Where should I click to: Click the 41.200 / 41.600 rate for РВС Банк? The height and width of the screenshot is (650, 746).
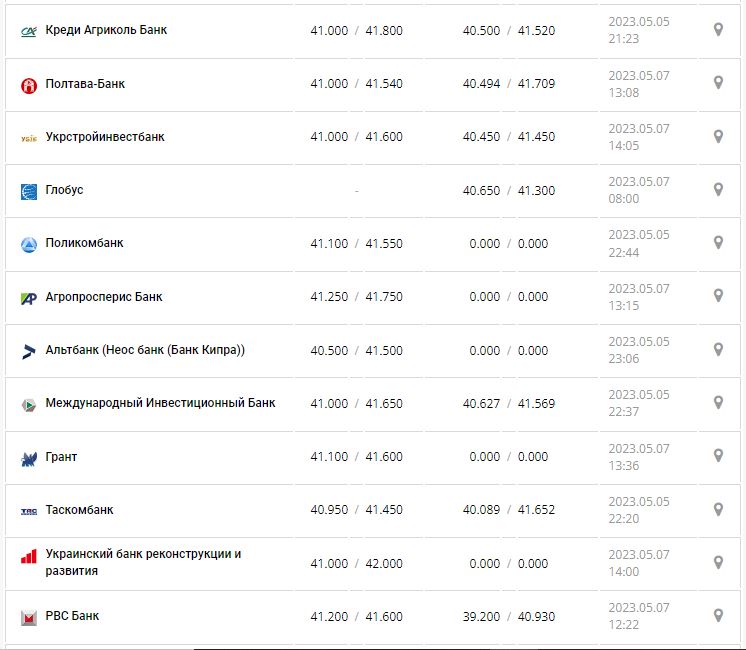356,616
